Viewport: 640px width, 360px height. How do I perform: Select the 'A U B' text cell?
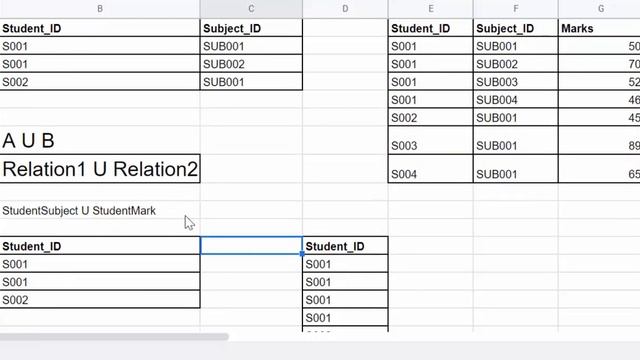tap(100, 140)
